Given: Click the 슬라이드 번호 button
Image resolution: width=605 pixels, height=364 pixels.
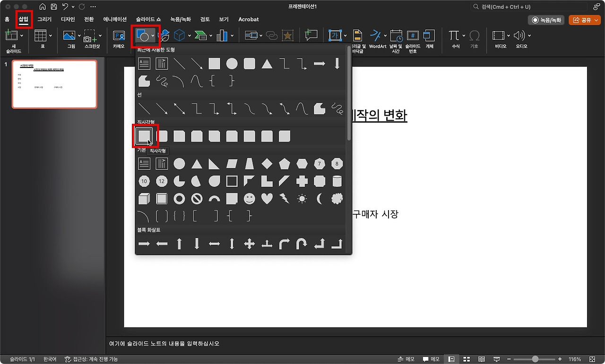Looking at the screenshot, I should click(413, 41).
